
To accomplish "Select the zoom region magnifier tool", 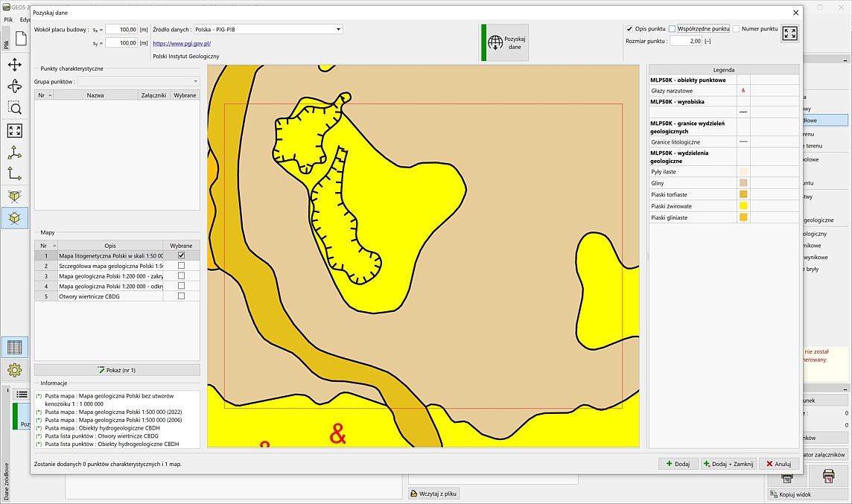I will click(x=14, y=108).
